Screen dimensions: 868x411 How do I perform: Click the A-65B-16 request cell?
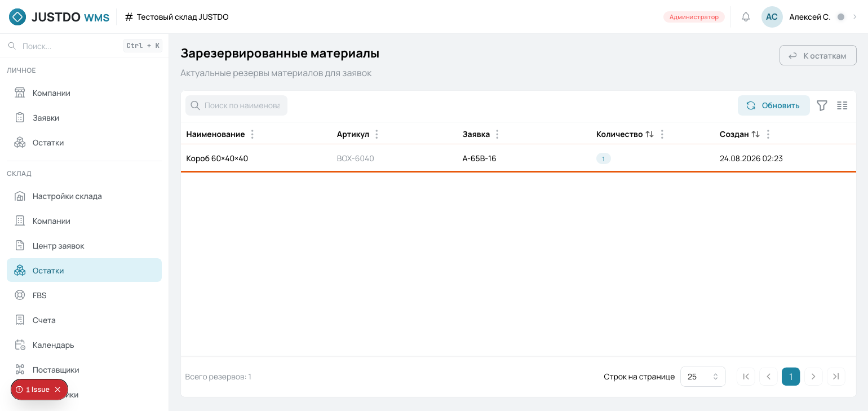click(x=479, y=158)
